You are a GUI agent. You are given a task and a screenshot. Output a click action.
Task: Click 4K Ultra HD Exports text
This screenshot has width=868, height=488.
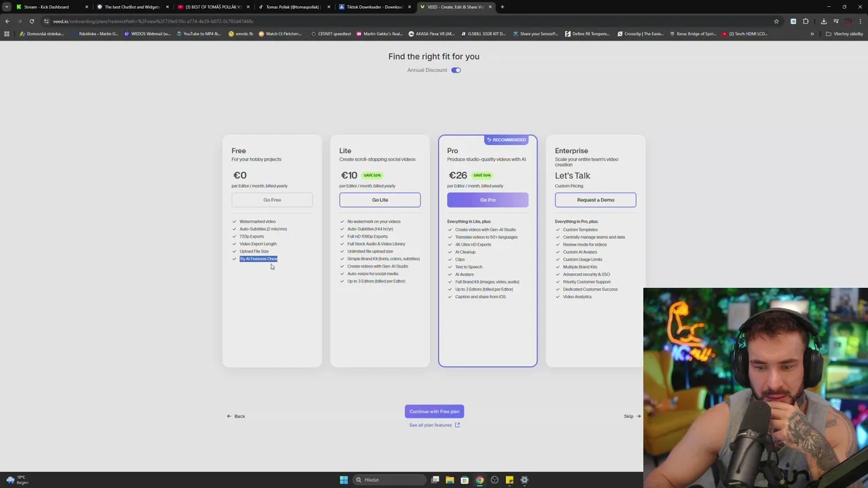click(473, 245)
